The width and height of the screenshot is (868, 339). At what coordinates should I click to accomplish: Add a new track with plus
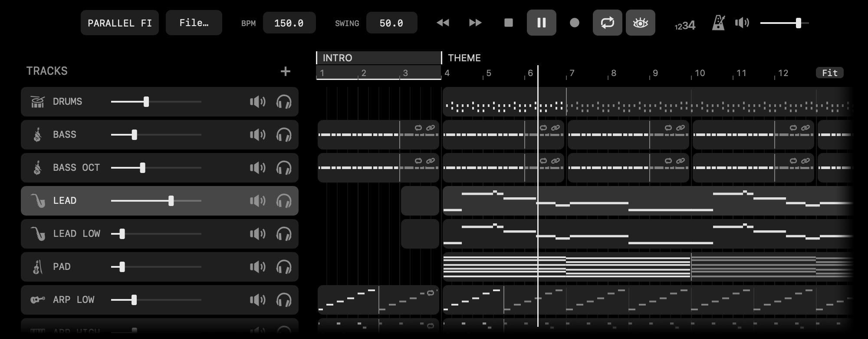point(285,71)
